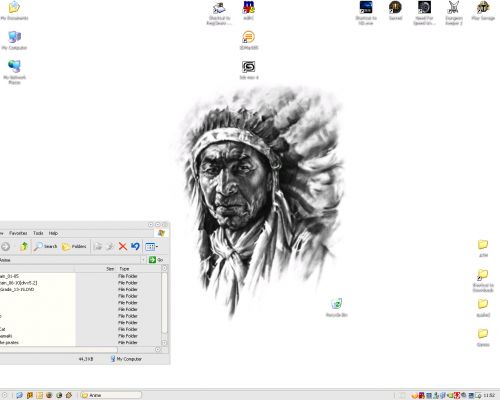The width and height of the screenshot is (500, 400).
Task: Click the orange tray icon in system tray
Action: 415,396
